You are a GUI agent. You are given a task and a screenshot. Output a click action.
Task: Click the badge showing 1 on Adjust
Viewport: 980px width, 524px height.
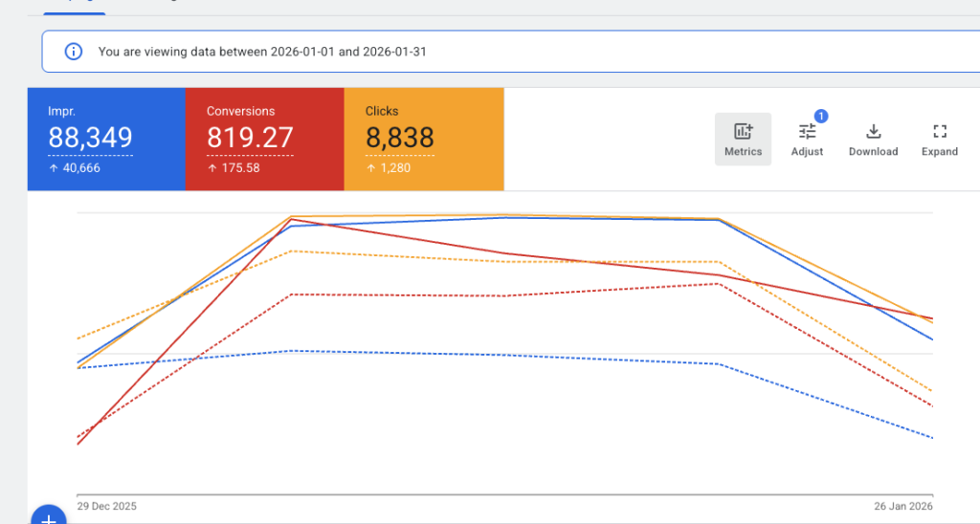[821, 117]
